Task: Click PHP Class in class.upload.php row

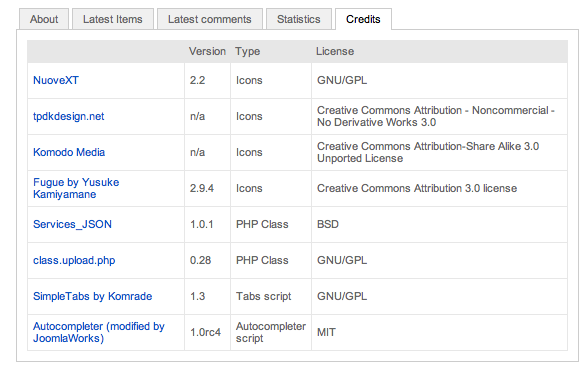Action: [262, 260]
